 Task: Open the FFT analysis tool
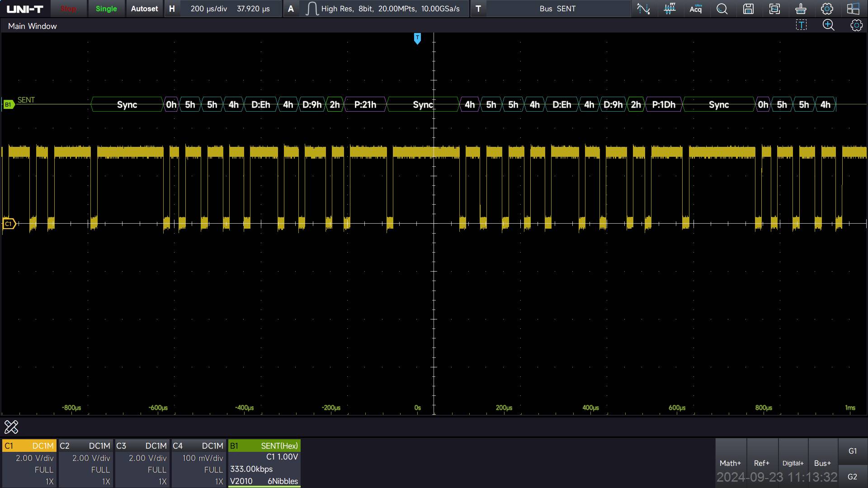pos(670,9)
